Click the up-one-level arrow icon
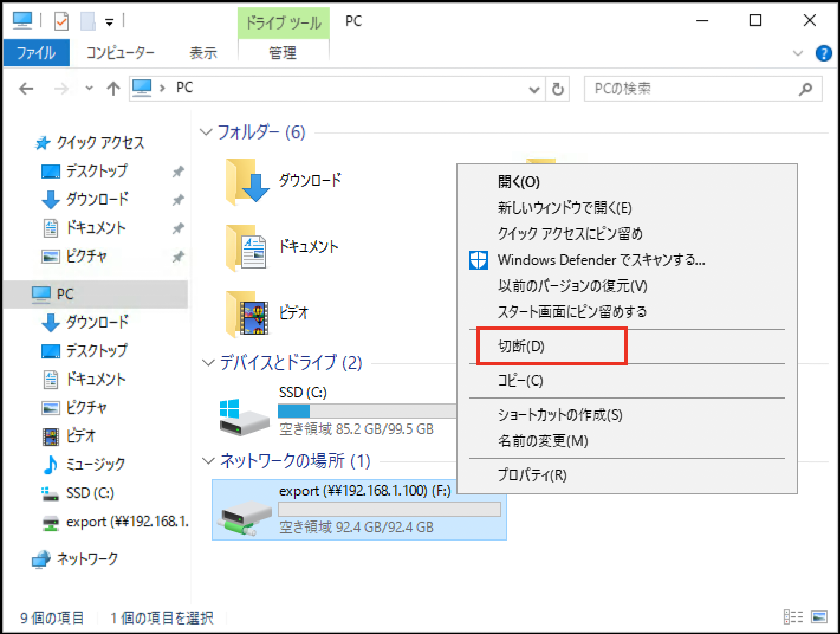This screenshot has width=840, height=634. (113, 89)
